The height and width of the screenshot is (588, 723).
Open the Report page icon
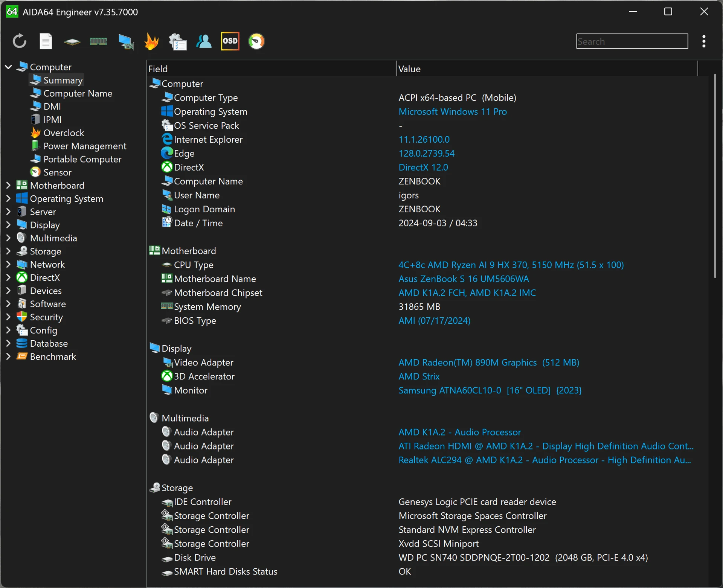click(x=46, y=41)
